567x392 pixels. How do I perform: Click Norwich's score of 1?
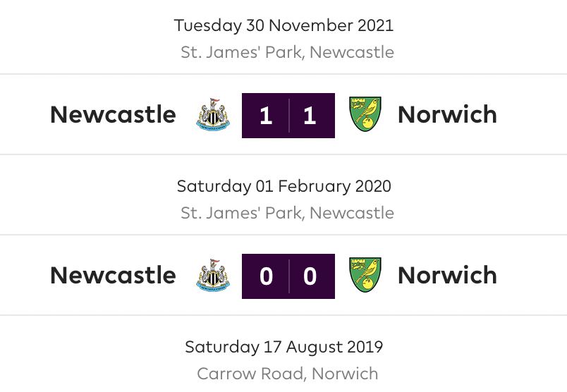click(310, 116)
